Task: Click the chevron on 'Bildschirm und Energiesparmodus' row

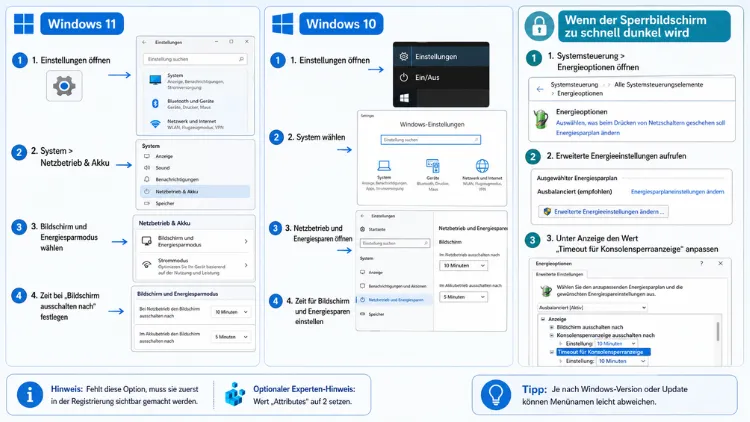Action: [246, 241]
